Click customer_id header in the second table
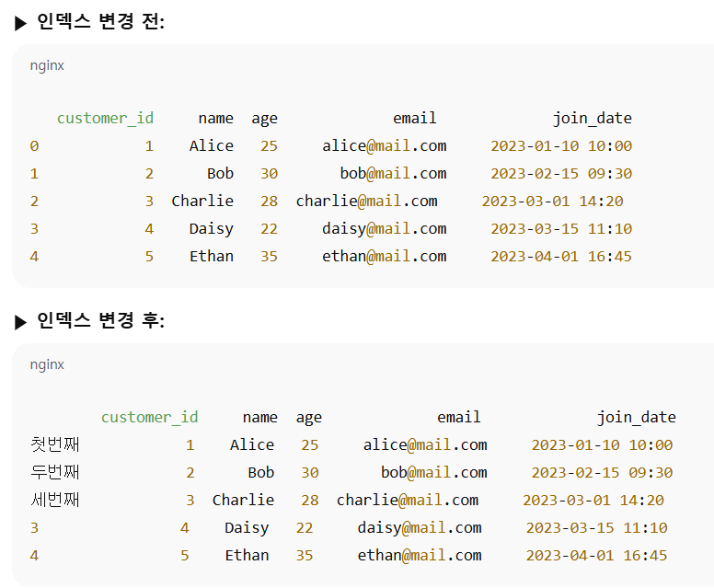The height and width of the screenshot is (588, 714). click(x=149, y=417)
